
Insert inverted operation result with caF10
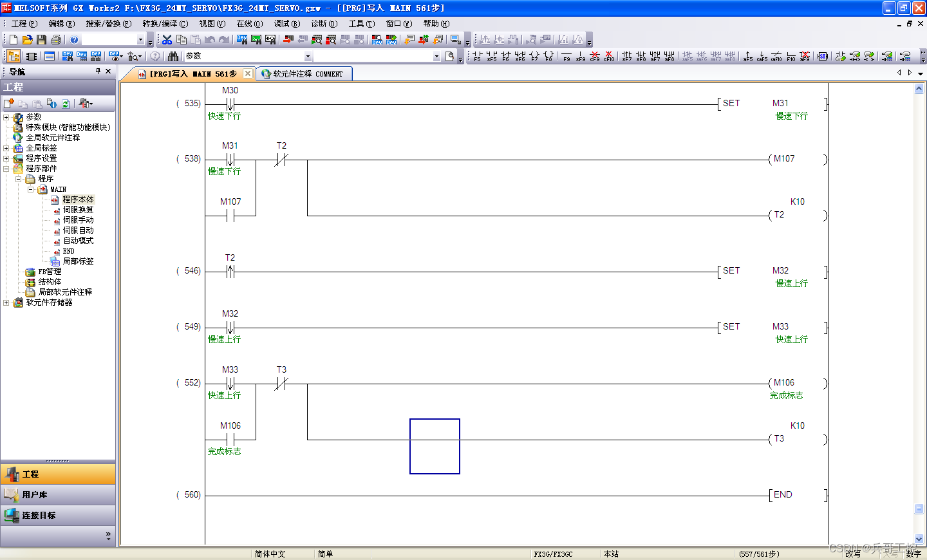pyautogui.click(x=776, y=56)
